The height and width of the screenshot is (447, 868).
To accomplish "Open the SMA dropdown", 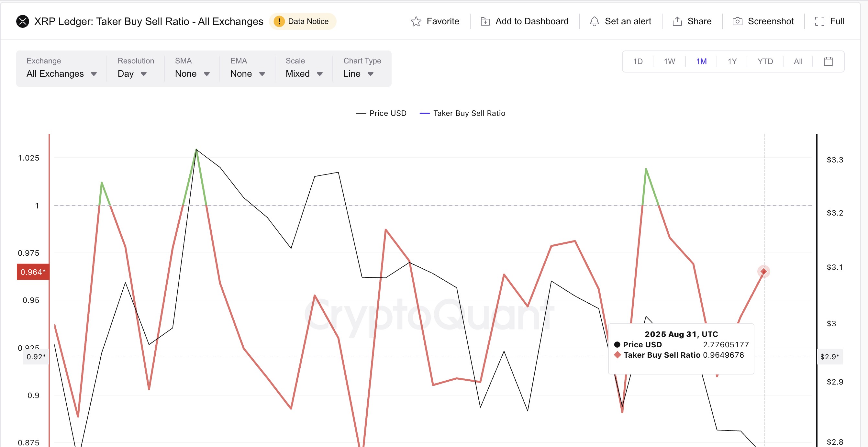I will [192, 68].
